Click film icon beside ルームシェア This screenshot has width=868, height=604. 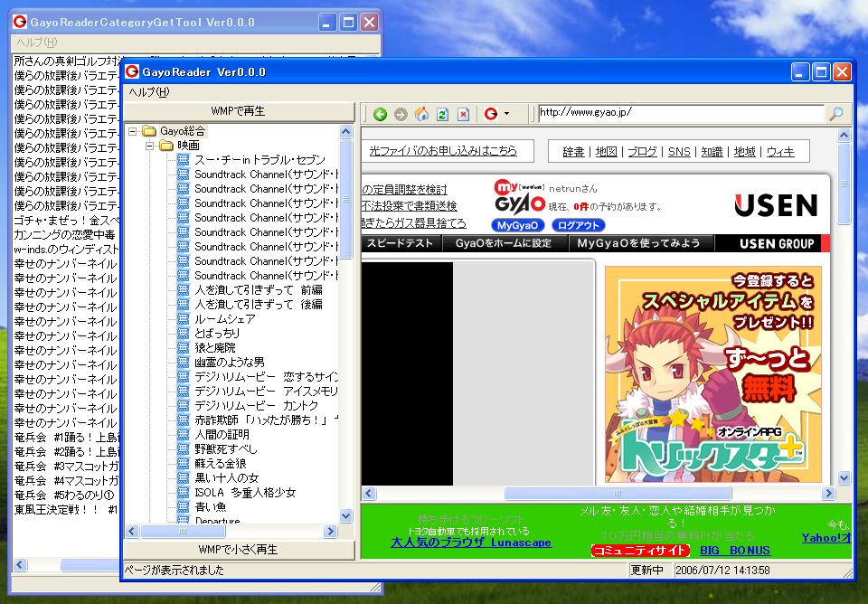[184, 319]
